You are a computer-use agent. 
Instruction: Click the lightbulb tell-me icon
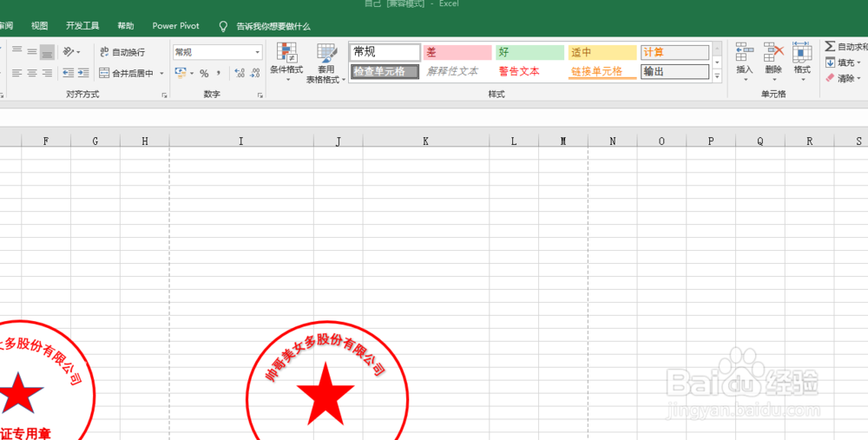(223, 26)
